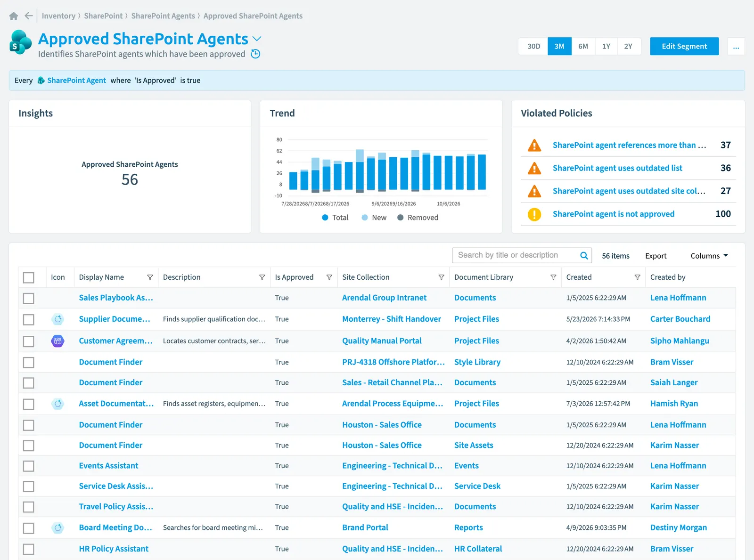Check the Events Assistant row checkbox

point(29,466)
